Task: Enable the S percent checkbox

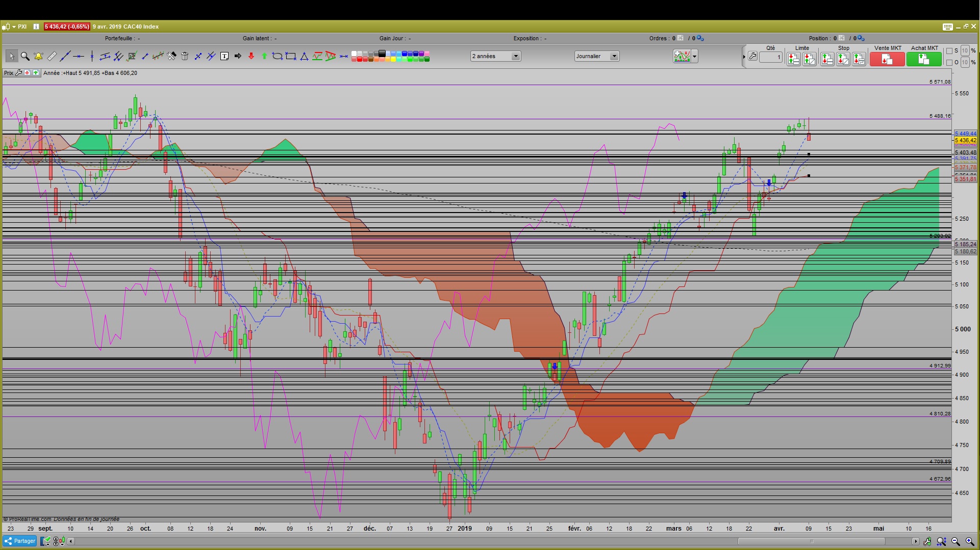Action: 949,51
